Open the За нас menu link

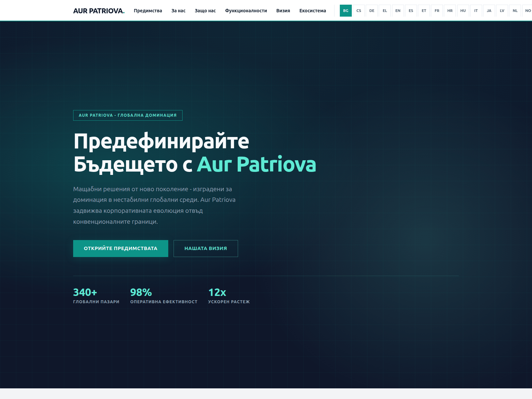pyautogui.click(x=179, y=11)
